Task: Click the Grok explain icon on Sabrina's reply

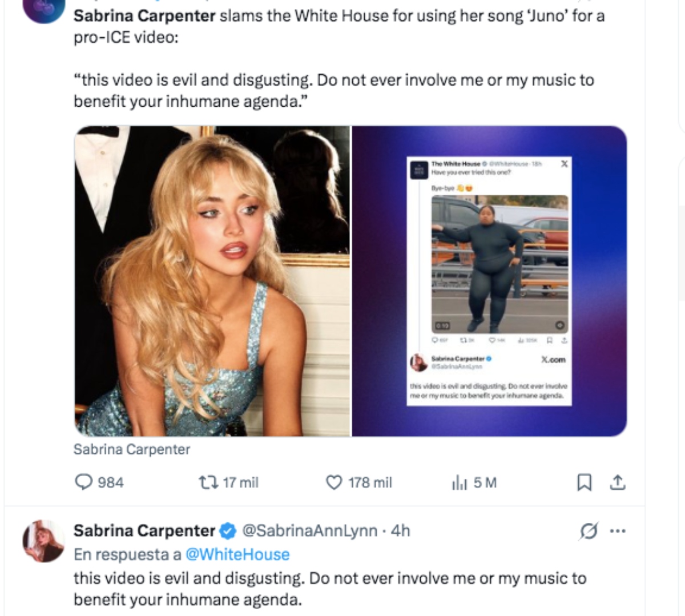Action: (589, 530)
